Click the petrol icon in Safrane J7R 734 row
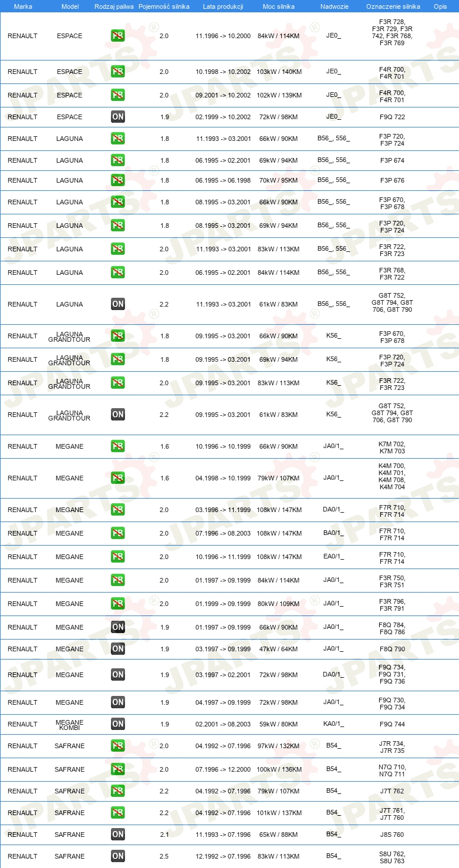 (118, 746)
